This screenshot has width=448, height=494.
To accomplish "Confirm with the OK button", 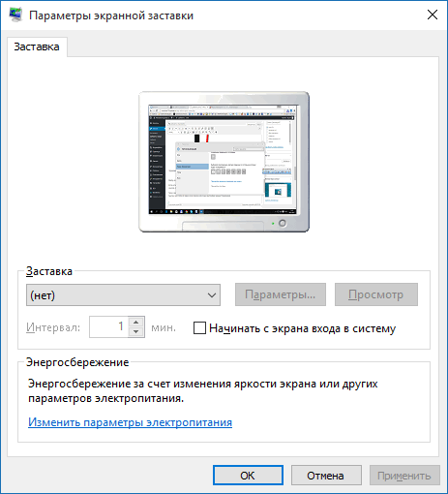I will pyautogui.click(x=248, y=476).
